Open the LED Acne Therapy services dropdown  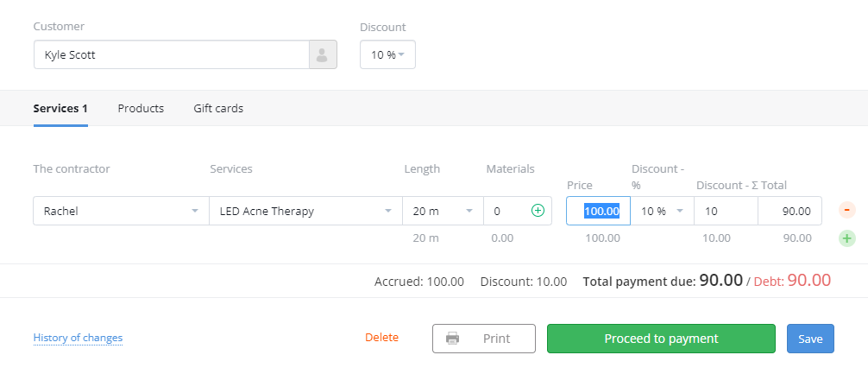(x=305, y=211)
